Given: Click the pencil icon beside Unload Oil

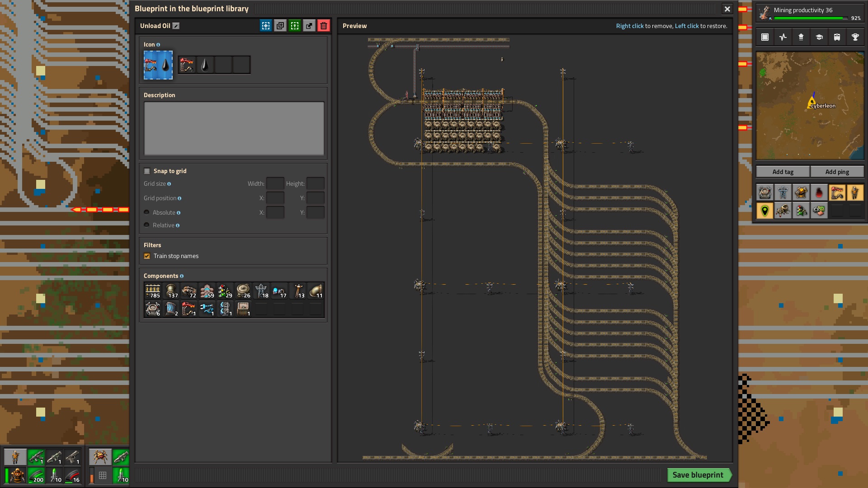Looking at the screenshot, I should [x=176, y=26].
